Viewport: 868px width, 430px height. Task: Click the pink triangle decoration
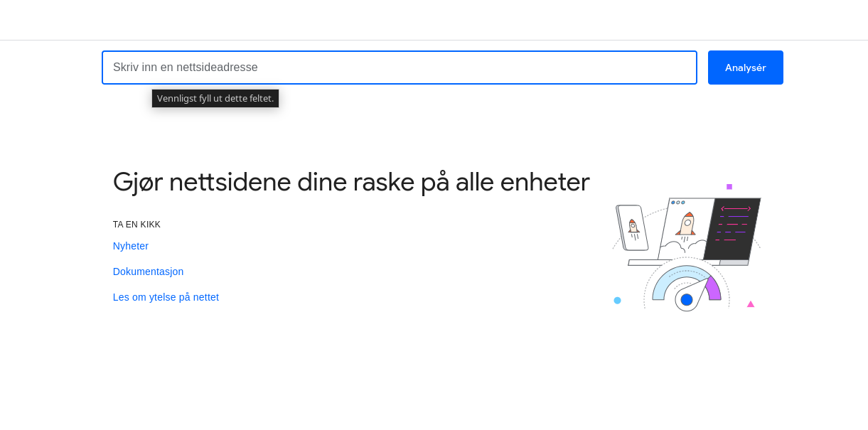[751, 304]
